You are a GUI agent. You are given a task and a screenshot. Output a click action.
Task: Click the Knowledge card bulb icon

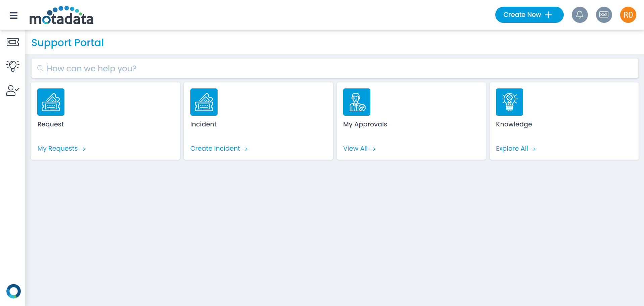(x=509, y=102)
